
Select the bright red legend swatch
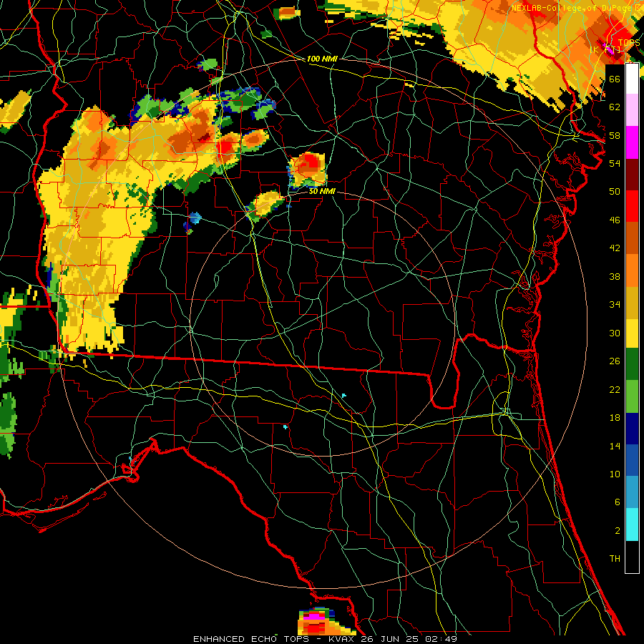click(632, 206)
